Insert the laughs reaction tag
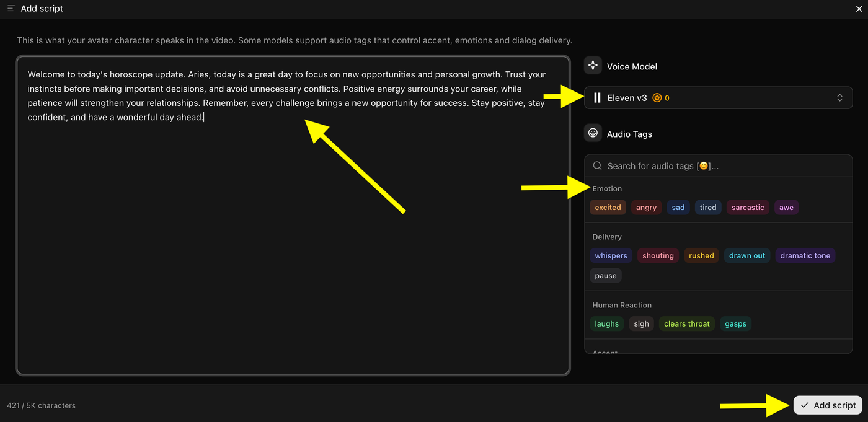 pos(606,323)
